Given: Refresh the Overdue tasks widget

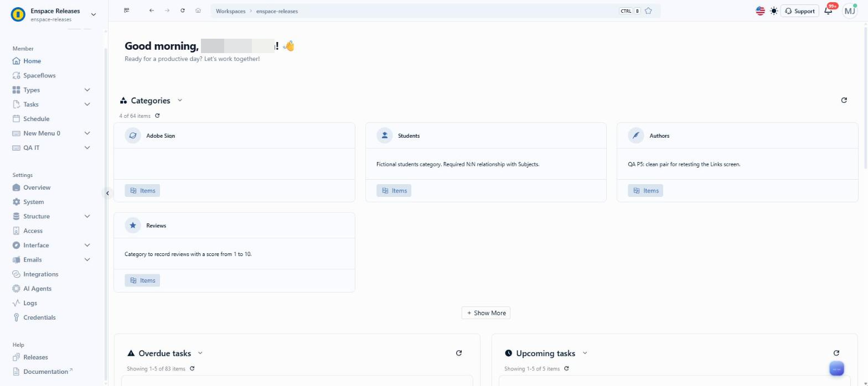Looking at the screenshot, I should click(458, 353).
